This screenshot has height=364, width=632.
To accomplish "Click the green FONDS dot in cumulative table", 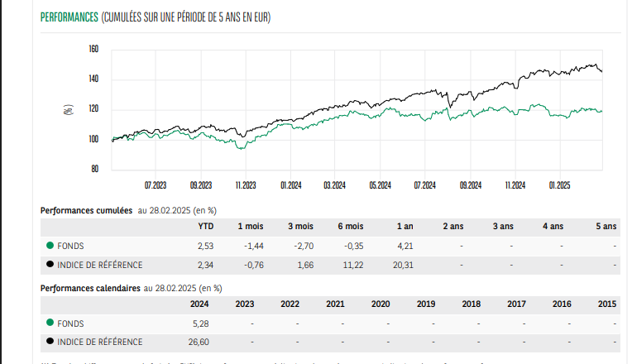I will click(x=50, y=246).
